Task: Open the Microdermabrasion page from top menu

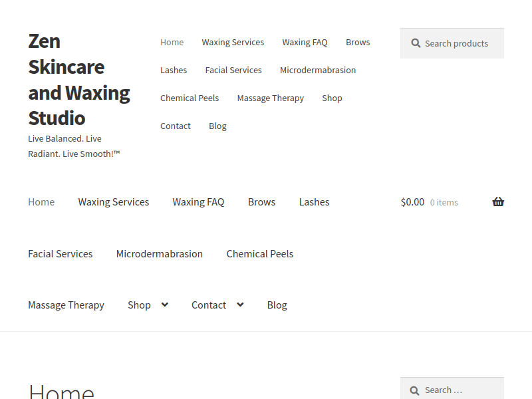Action: tap(318, 70)
